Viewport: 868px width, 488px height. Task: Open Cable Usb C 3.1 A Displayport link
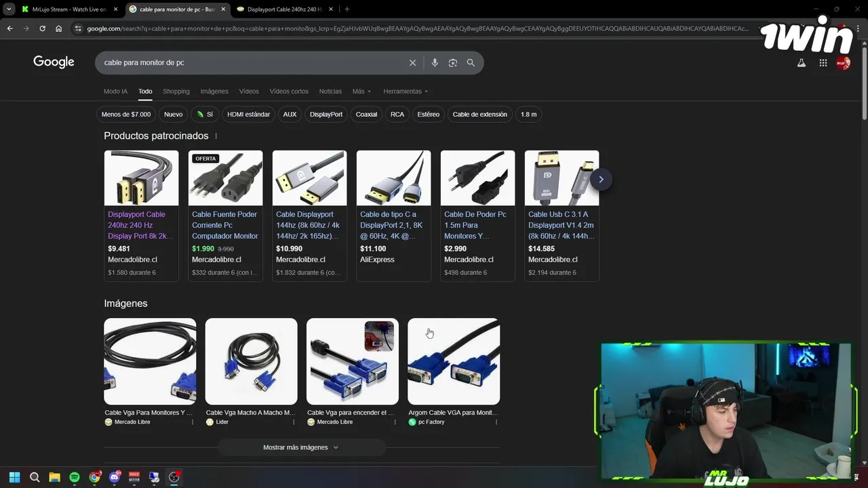point(561,225)
